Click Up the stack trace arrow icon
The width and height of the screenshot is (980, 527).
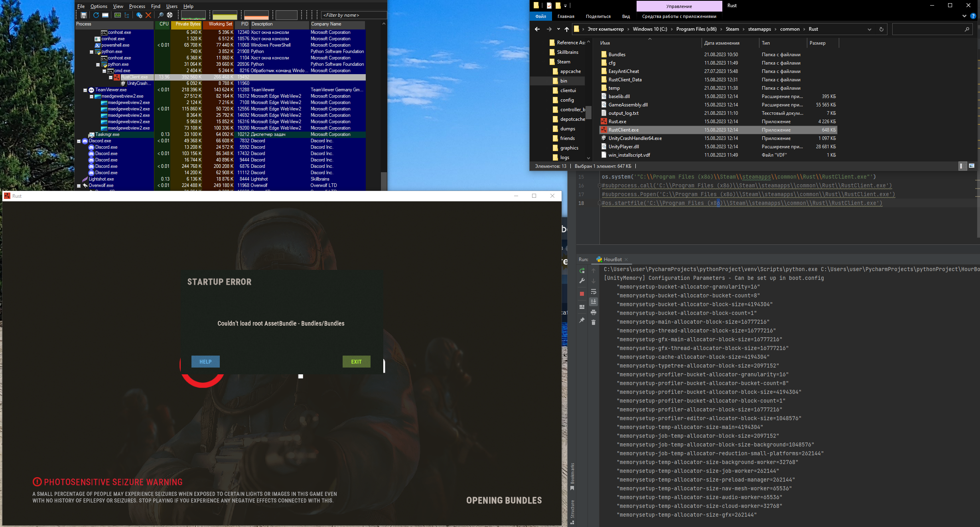point(594,271)
